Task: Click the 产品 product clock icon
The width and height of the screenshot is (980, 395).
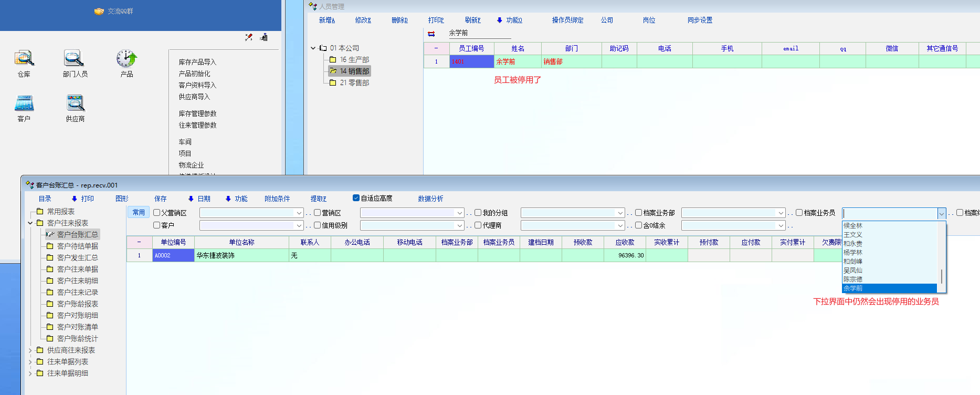Action: click(127, 58)
